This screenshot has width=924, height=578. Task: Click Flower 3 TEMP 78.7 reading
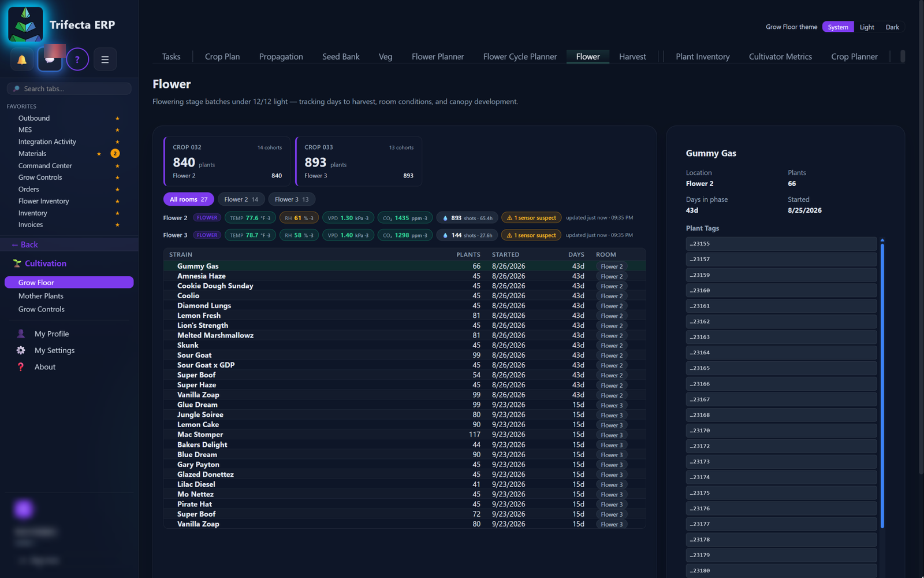[250, 235]
